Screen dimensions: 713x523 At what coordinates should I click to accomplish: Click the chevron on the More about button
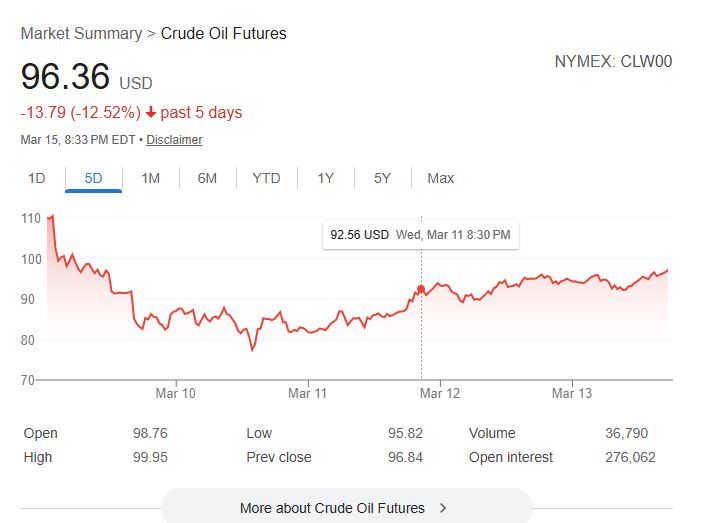pyautogui.click(x=443, y=508)
